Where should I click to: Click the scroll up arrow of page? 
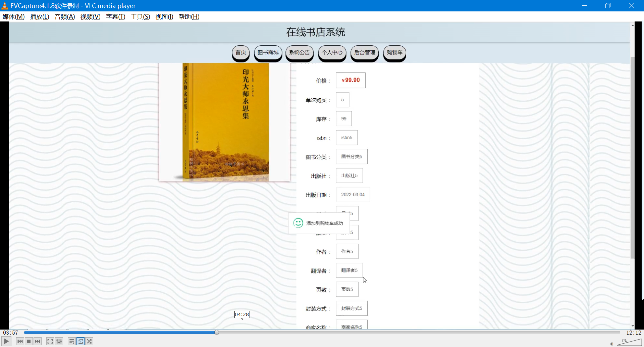(x=633, y=25)
